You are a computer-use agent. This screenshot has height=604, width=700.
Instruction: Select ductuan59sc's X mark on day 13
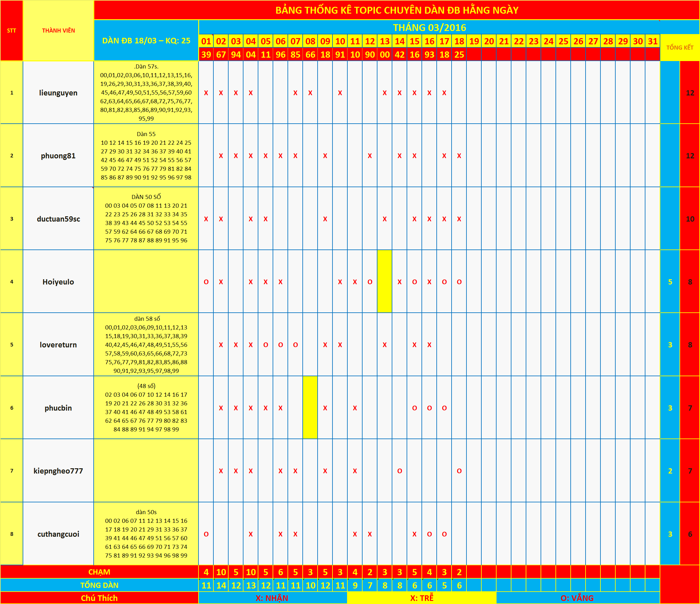tap(385, 219)
